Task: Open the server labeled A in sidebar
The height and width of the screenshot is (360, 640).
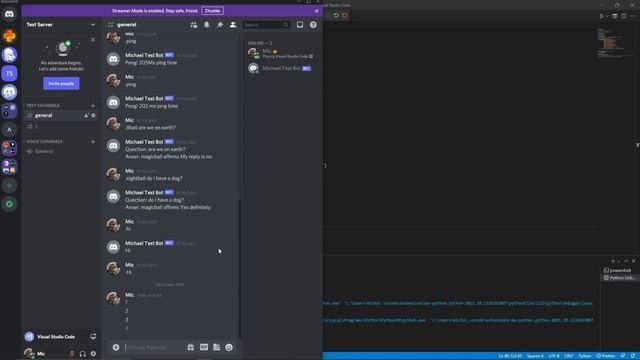Action: coord(9,130)
